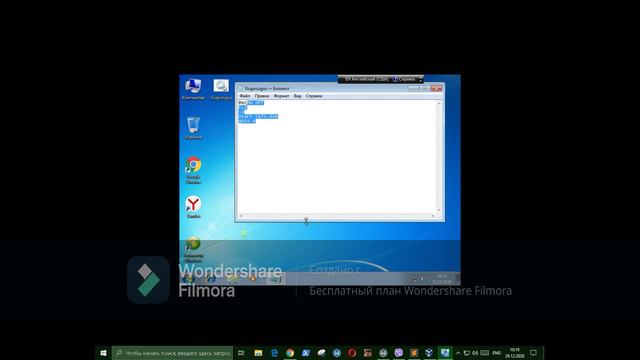
Task: Open the Формат menu in Notepad
Action: tap(281, 96)
